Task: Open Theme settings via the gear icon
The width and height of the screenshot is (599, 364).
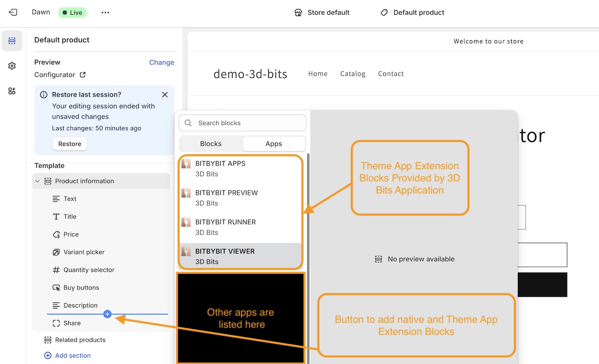Action: point(12,66)
